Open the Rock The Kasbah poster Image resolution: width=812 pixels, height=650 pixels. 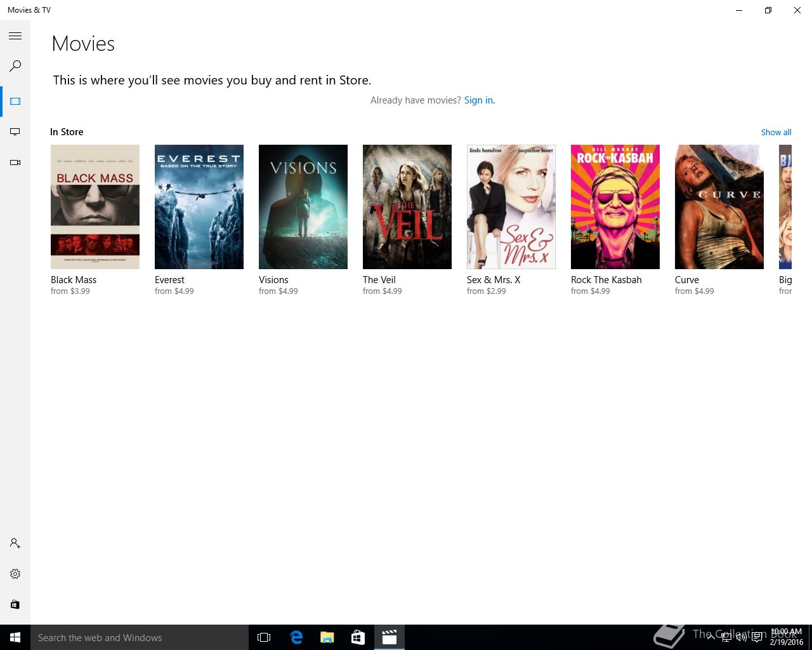[x=615, y=207]
